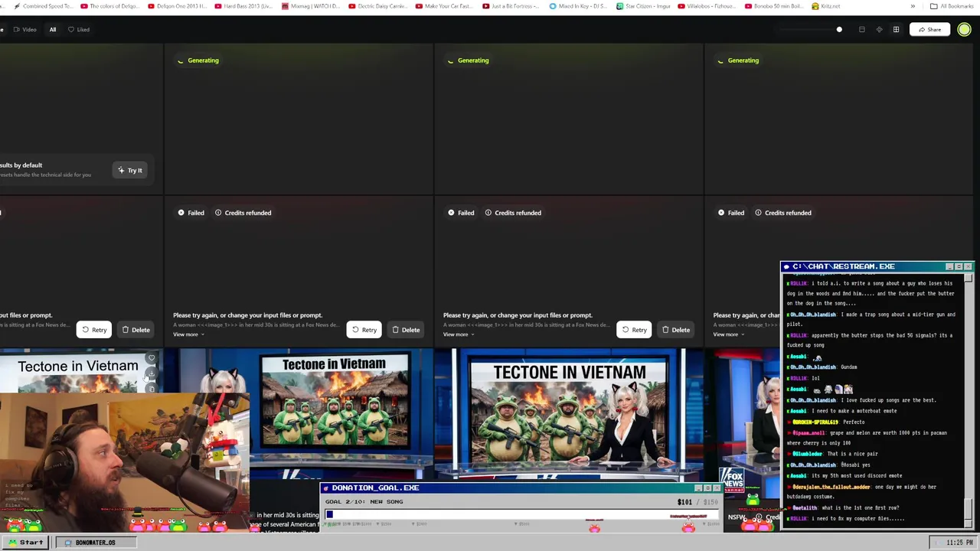Viewport: 980px width, 551px height.
Task: Click the Share button
Action: click(929, 30)
